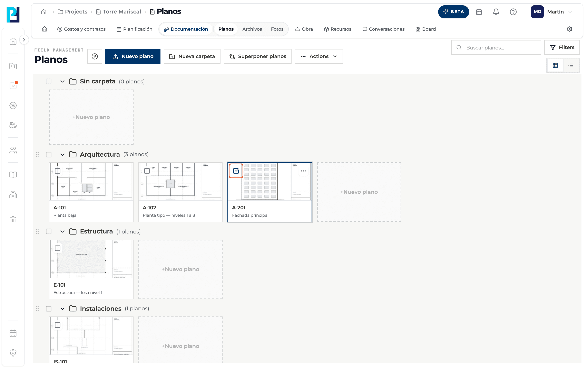Collapse the Instalaciones folder
This screenshot has width=588, height=368.
[62, 309]
